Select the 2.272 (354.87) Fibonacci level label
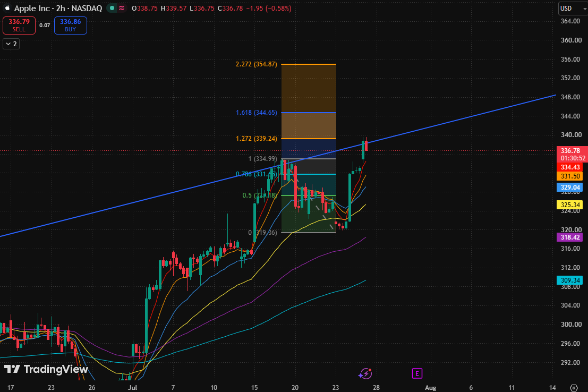This screenshot has height=392, width=588. (257, 64)
